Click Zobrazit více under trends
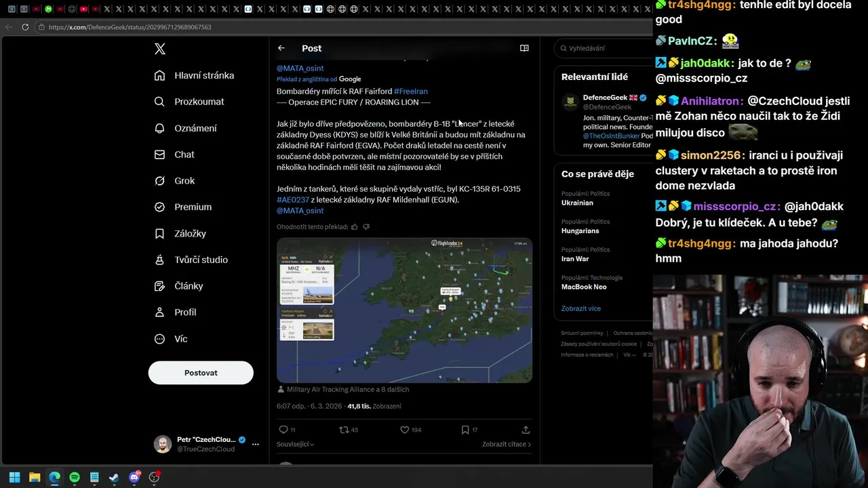Image resolution: width=868 pixels, height=488 pixels. (581, 308)
